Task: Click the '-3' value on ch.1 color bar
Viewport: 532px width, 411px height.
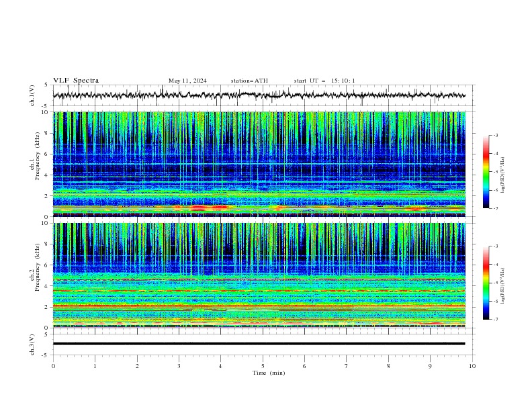Action: tap(495, 135)
